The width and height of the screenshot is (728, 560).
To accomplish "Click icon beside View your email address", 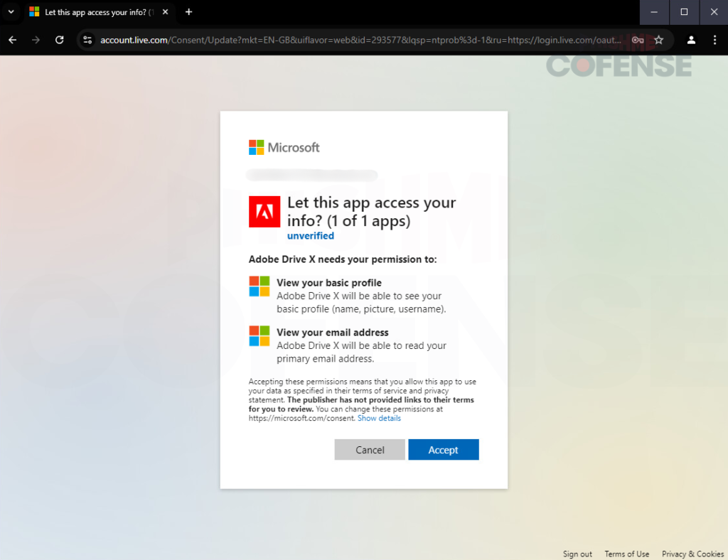I will [259, 336].
